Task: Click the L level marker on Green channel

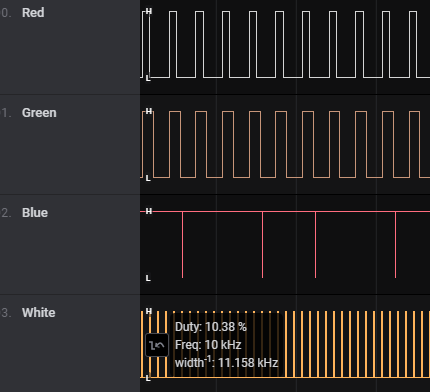Action: click(x=148, y=178)
